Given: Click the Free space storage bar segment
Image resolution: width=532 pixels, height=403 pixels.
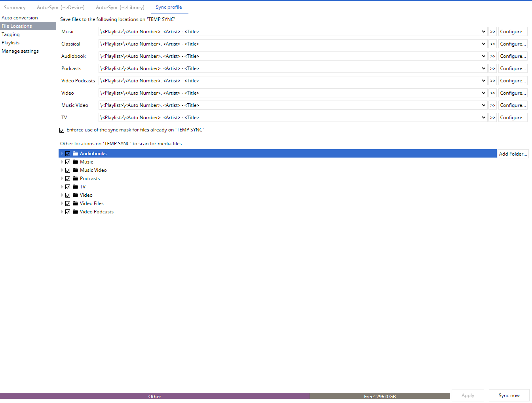Looking at the screenshot, I should click(380, 396).
